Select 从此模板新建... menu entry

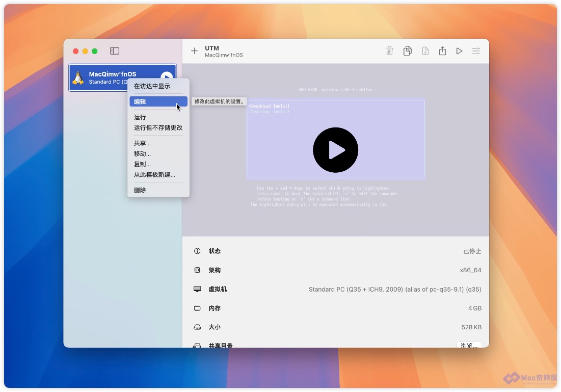pos(158,175)
